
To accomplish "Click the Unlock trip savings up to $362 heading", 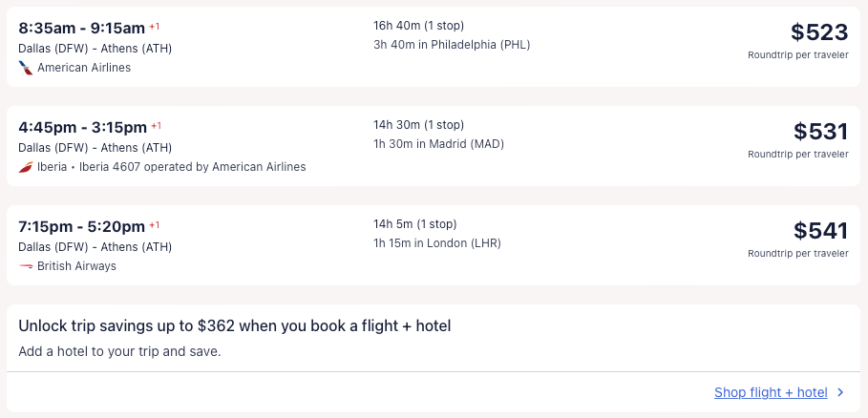I will tap(234, 326).
